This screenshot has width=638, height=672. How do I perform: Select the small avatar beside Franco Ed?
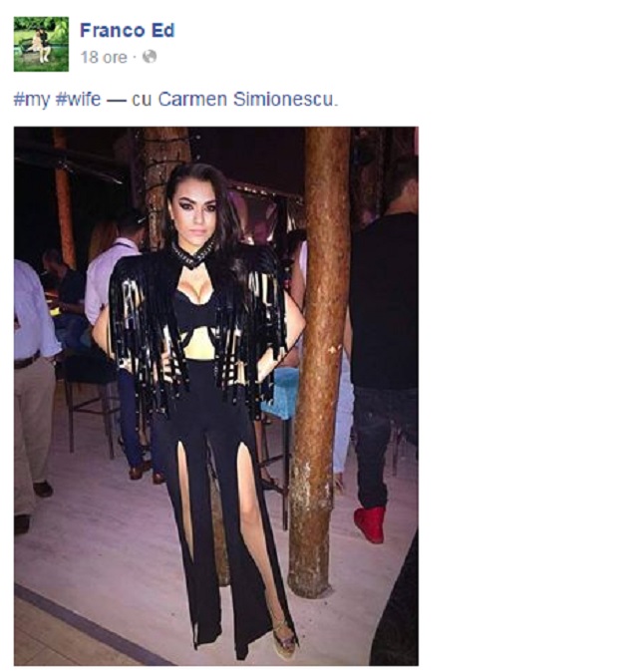tap(41, 44)
